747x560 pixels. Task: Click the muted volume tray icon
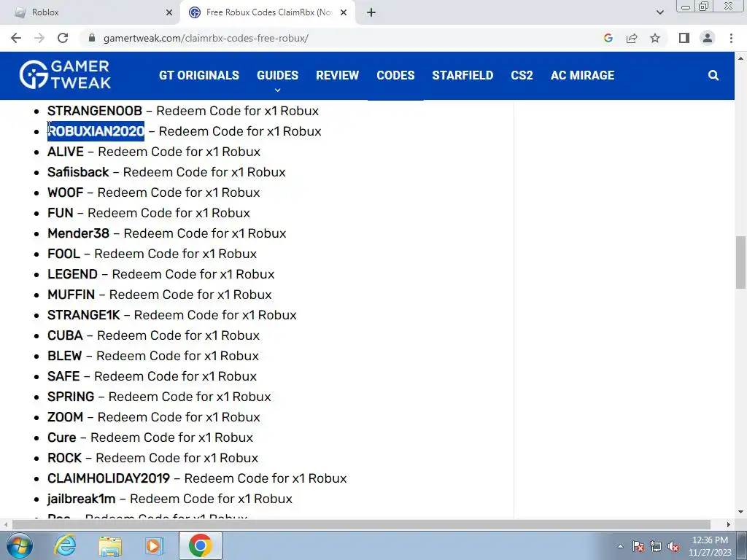pos(673,546)
